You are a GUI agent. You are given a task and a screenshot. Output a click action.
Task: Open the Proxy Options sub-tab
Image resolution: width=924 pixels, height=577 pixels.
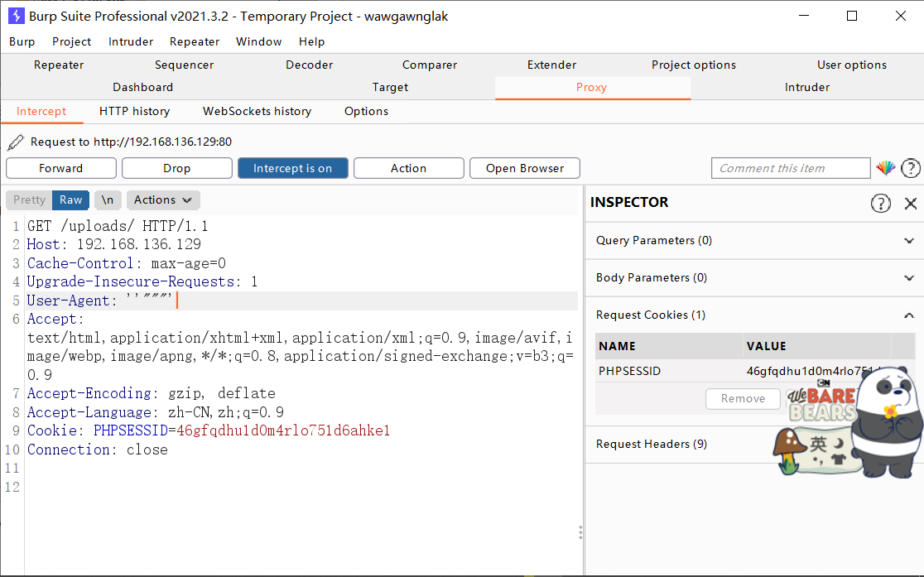click(x=366, y=112)
